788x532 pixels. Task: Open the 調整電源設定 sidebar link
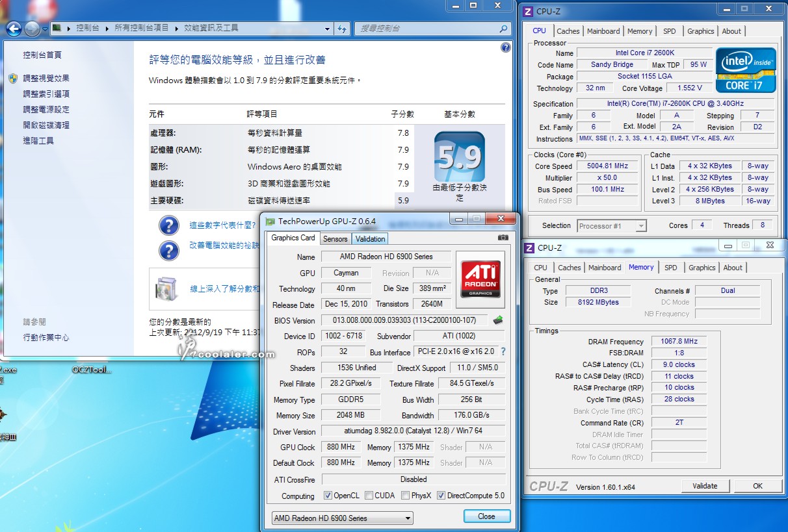pos(46,109)
